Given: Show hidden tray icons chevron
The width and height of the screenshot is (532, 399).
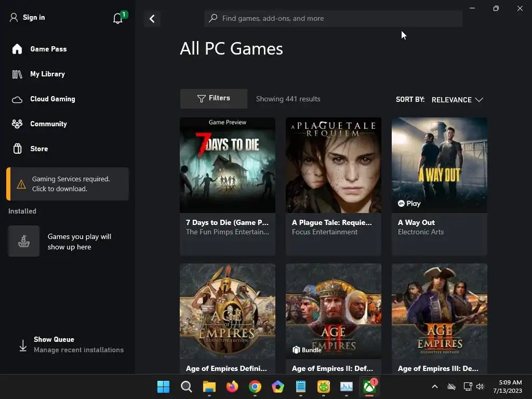Looking at the screenshot, I should point(435,387).
